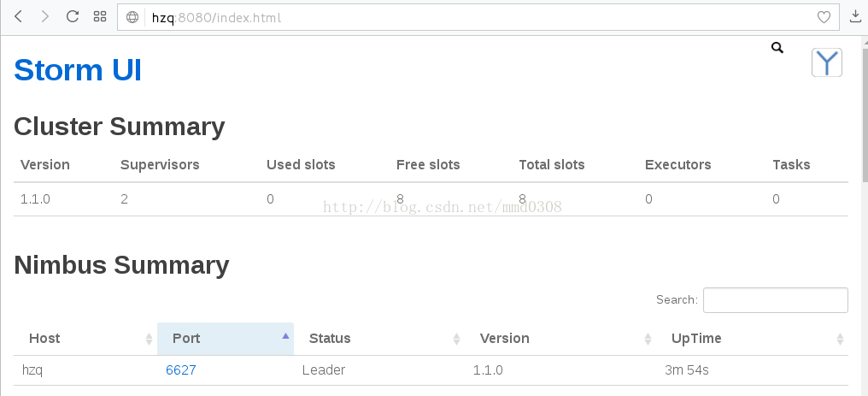Select the Nimbus Summary heading
The width and height of the screenshot is (868, 396).
point(121,265)
